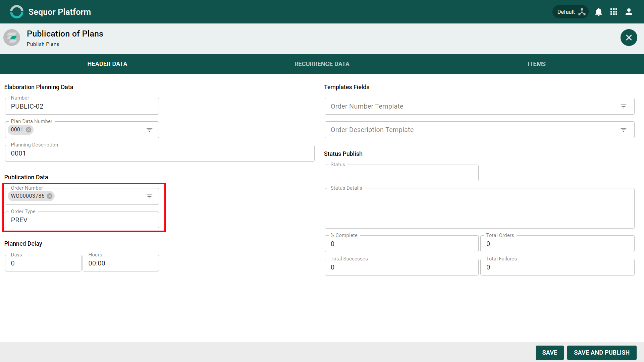Click the Status Details text area
Viewport: 644px width, 362px height.
[x=479, y=208]
